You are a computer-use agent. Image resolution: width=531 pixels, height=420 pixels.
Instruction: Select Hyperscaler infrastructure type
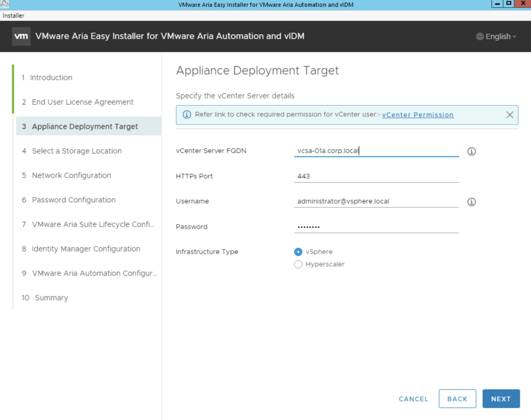point(298,264)
